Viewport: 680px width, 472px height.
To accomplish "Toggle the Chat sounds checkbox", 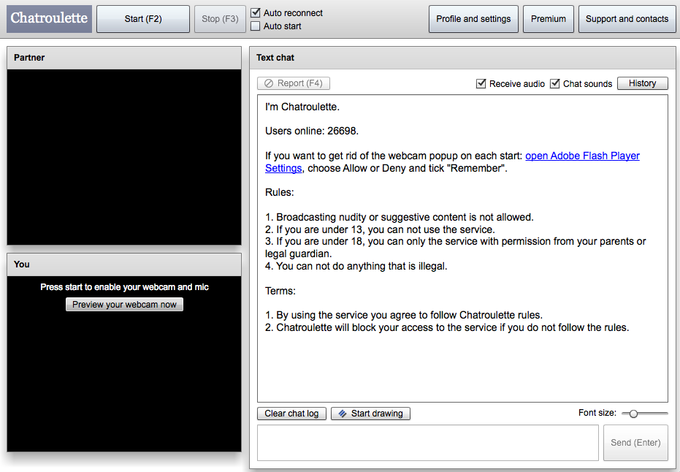I will (x=555, y=83).
